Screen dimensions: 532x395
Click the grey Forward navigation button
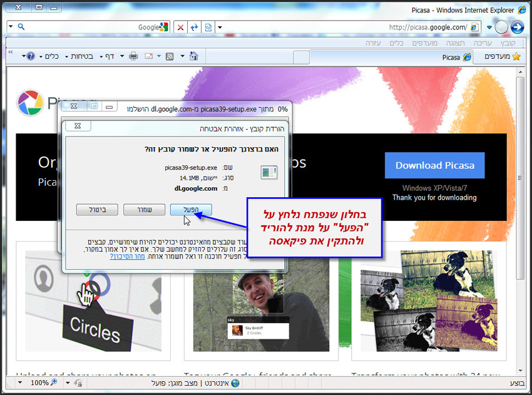point(501,27)
